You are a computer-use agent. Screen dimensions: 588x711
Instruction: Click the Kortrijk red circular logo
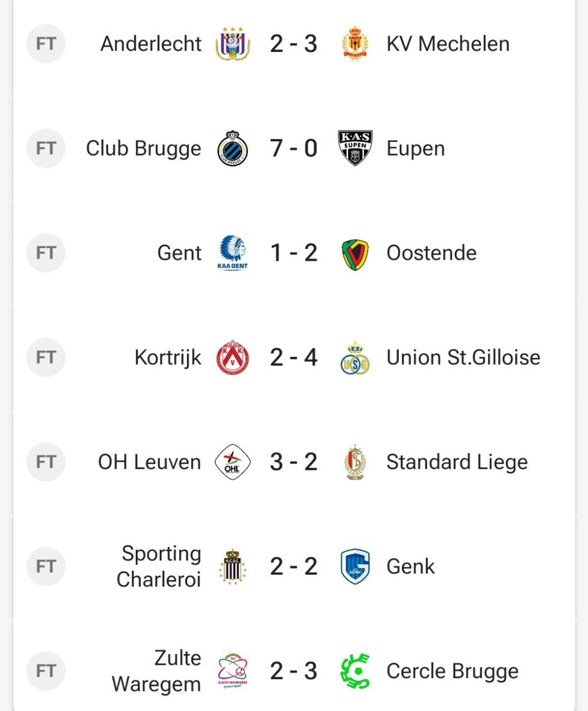pos(232,358)
